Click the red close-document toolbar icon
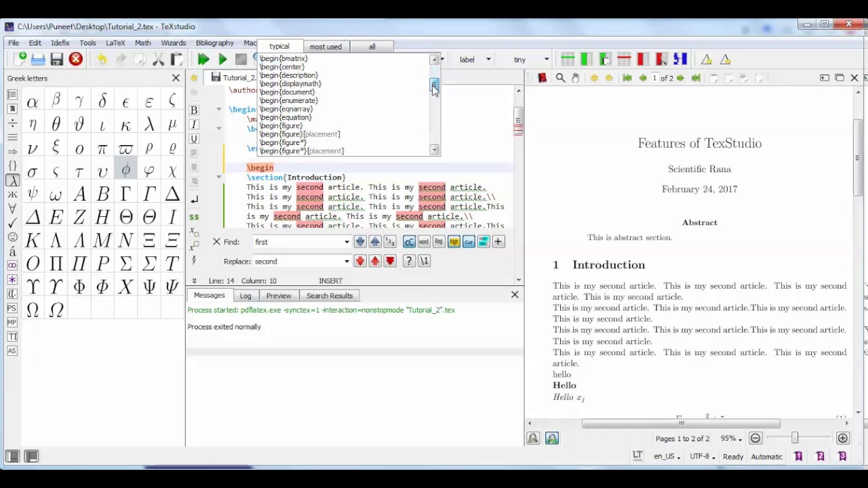Viewport: 868px width, 488px height. (76, 60)
